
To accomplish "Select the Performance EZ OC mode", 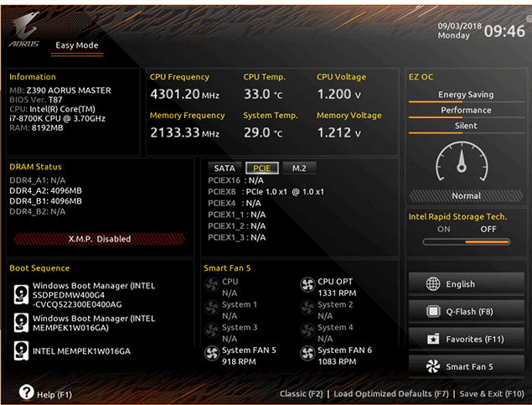I will 466,111.
